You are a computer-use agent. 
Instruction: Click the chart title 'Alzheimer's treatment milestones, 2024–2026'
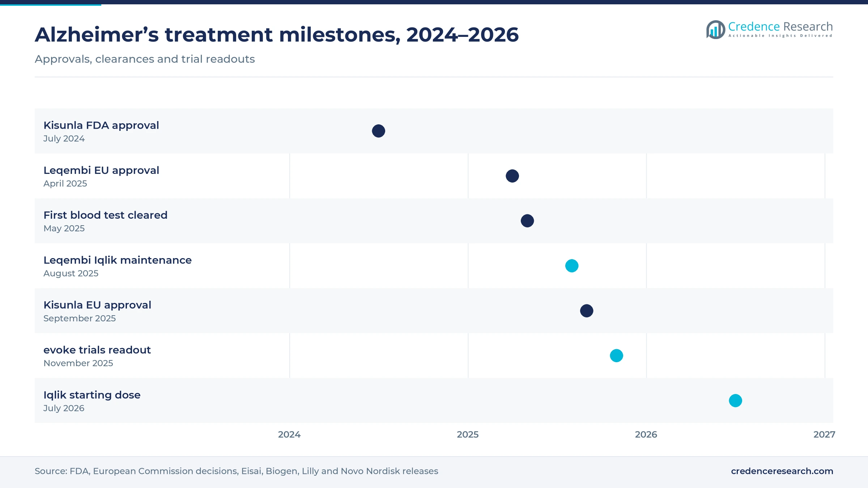pos(277,35)
